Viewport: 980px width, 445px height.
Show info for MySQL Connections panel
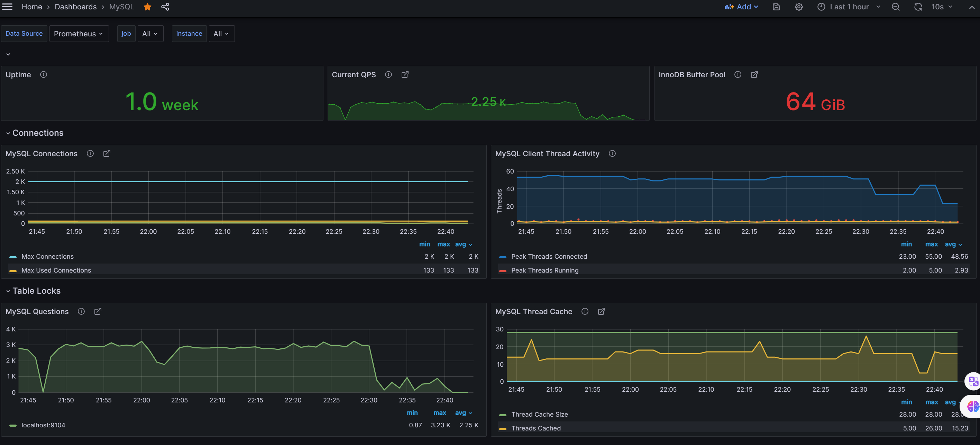[x=90, y=153]
